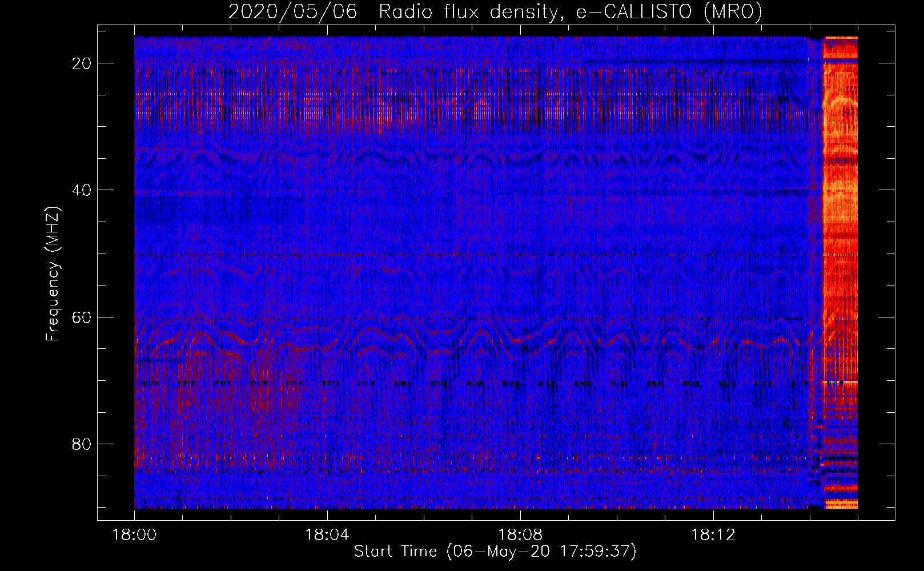Click the '18:04' time tick label

point(327,535)
